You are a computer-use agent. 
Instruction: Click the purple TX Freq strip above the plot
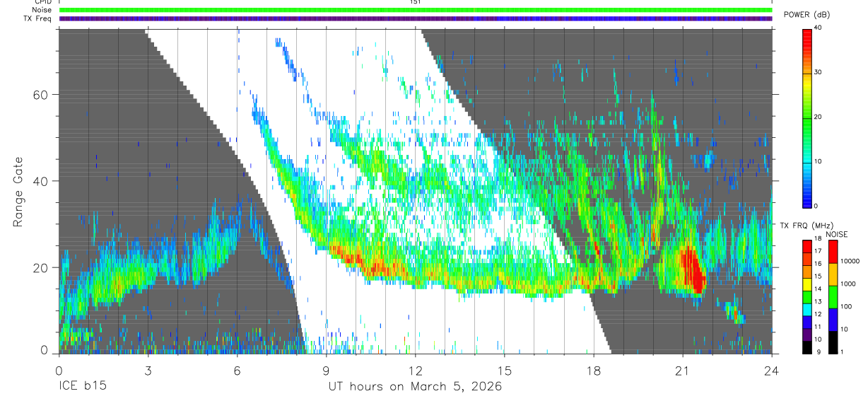tap(416, 18)
